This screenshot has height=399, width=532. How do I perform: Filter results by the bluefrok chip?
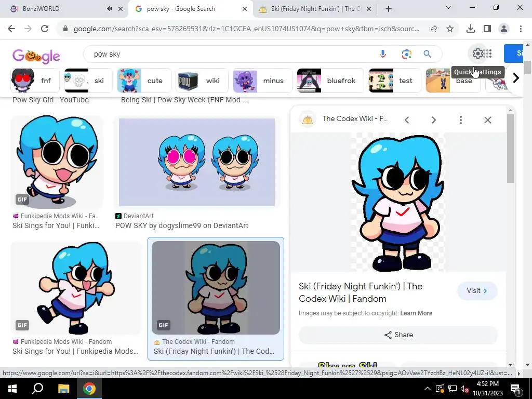click(x=330, y=81)
